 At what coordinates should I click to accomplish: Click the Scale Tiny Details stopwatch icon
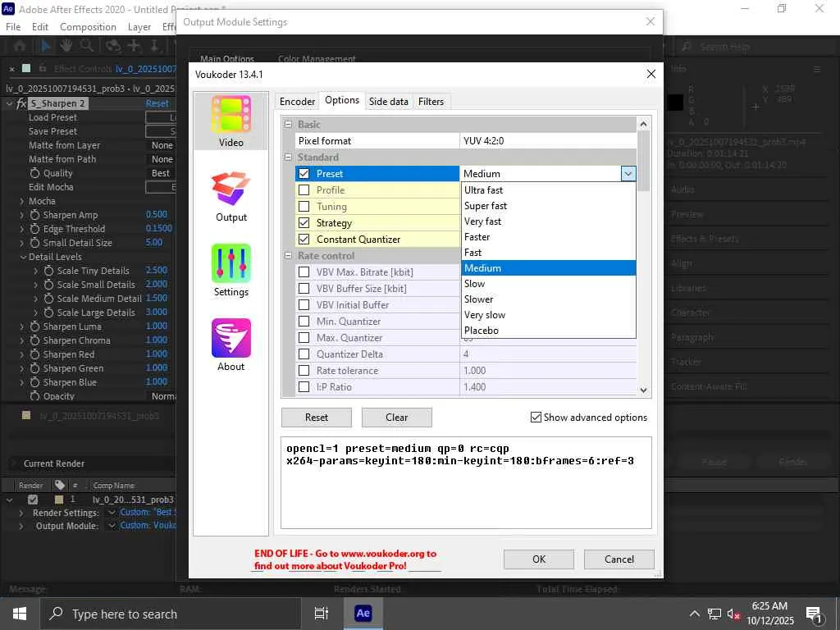click(x=48, y=271)
